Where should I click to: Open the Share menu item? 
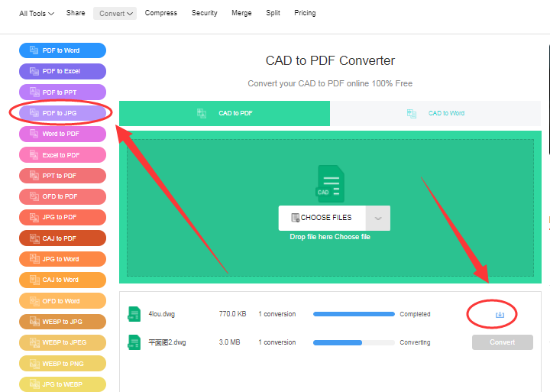point(76,13)
